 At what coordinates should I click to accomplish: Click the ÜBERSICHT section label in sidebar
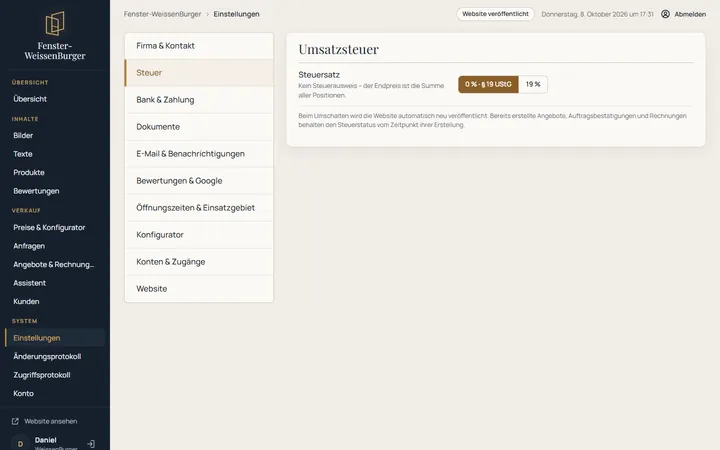[x=30, y=83]
